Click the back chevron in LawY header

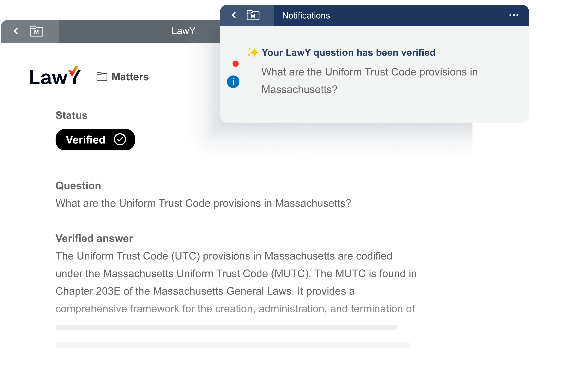[16, 31]
